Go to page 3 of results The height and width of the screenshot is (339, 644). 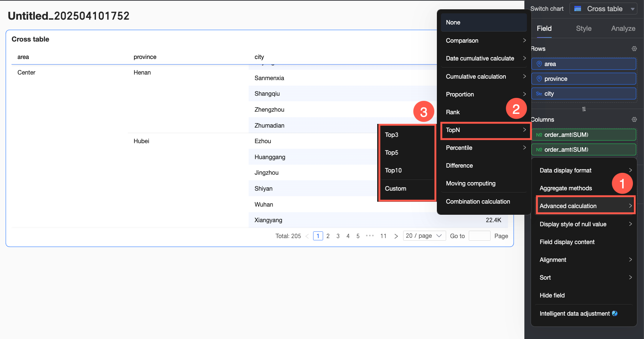338,236
